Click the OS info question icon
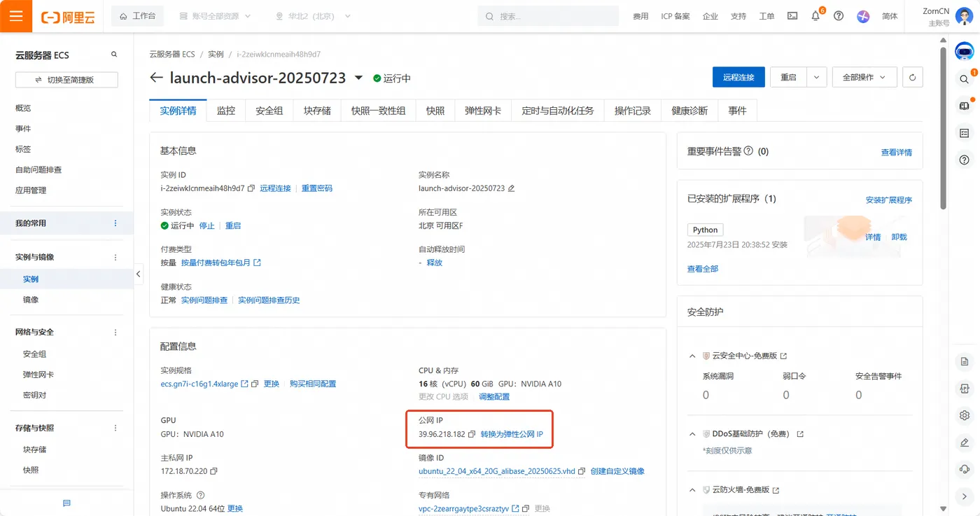980x516 pixels. pos(201,495)
